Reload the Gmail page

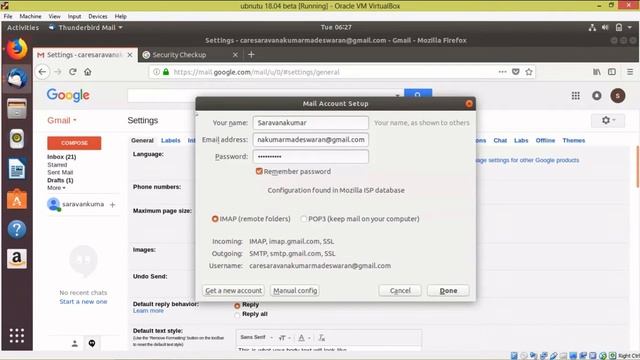(73, 72)
